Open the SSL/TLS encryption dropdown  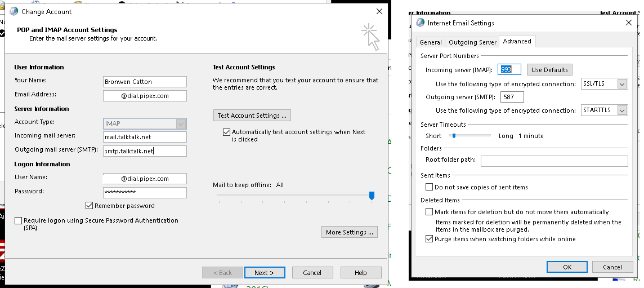click(x=621, y=84)
